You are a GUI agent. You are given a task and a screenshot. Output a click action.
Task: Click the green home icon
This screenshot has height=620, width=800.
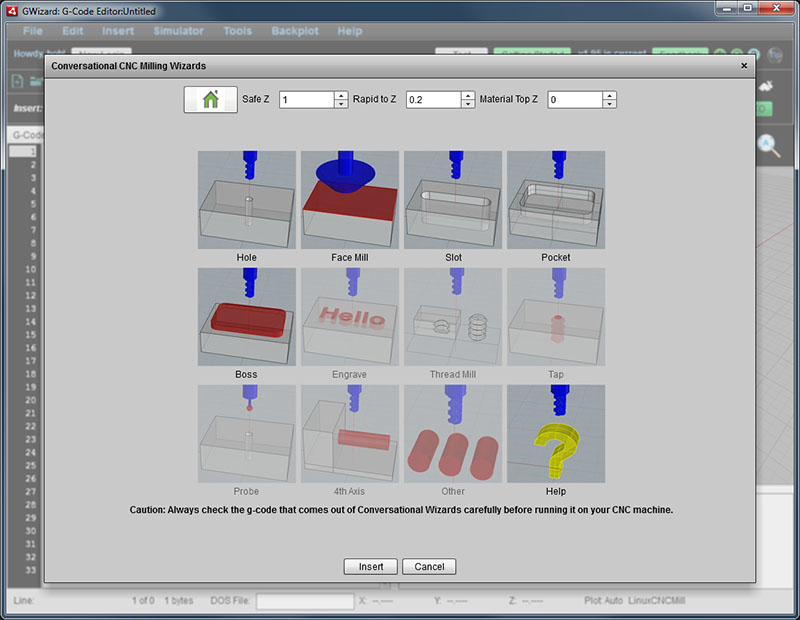click(x=209, y=98)
